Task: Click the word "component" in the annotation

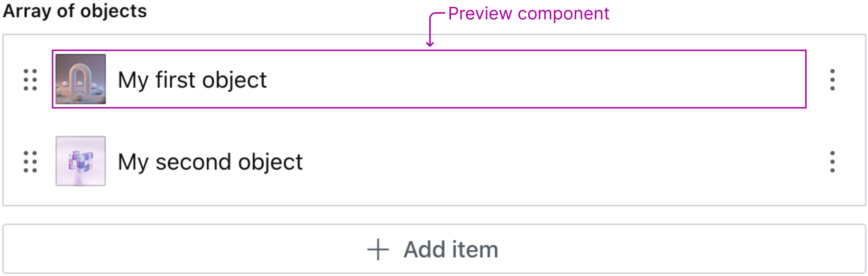Action: (563, 14)
